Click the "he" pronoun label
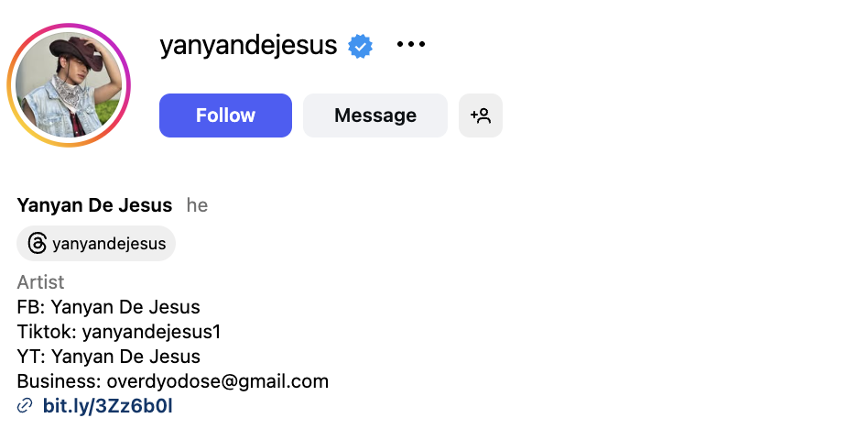The image size is (868, 429). click(197, 205)
